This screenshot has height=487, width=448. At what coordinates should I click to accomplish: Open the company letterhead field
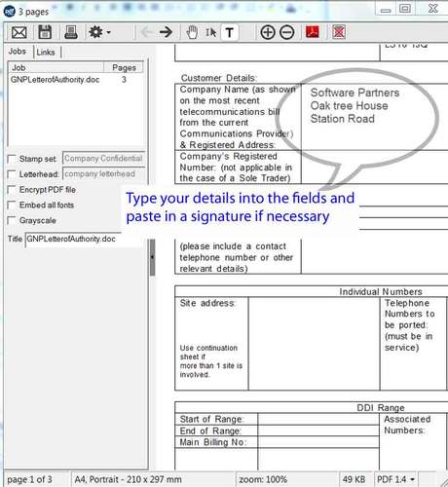[104, 174]
